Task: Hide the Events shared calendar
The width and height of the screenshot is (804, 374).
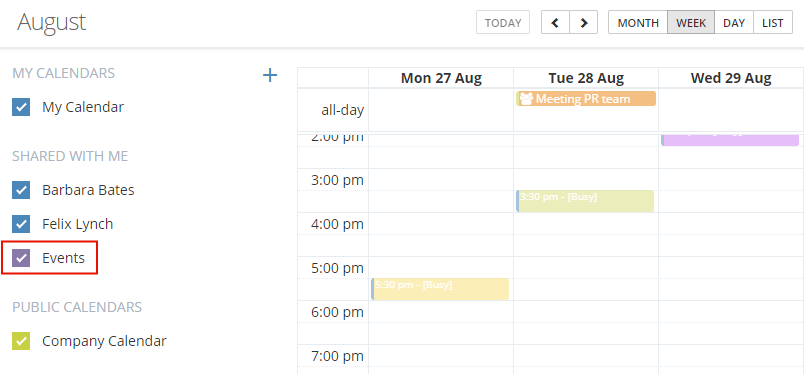Action: (21, 258)
